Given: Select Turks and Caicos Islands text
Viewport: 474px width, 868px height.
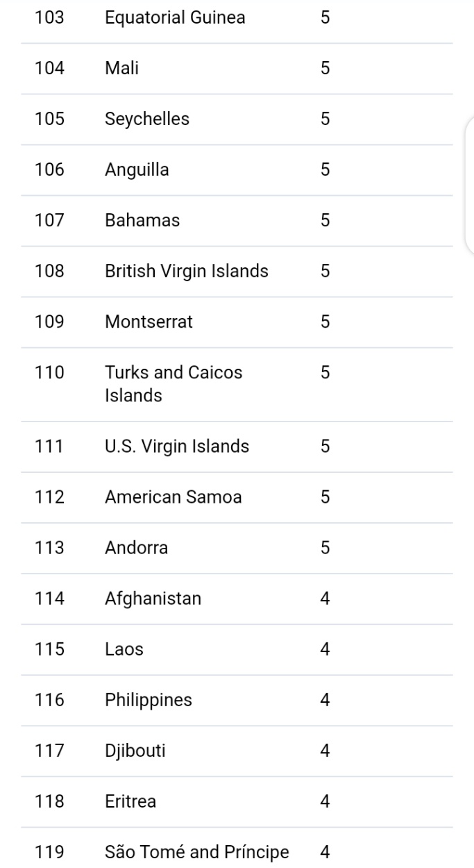Looking at the screenshot, I should [x=173, y=384].
